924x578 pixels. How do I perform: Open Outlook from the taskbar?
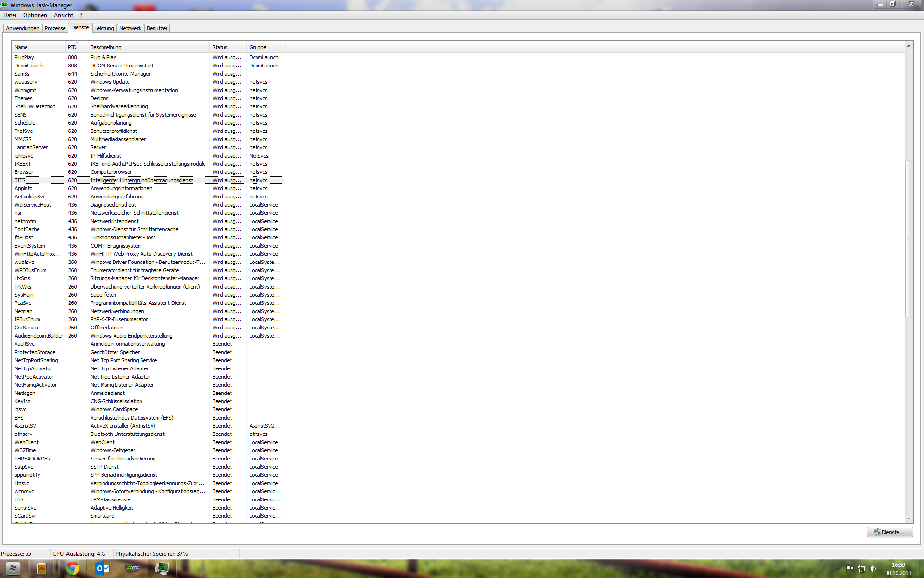(103, 568)
